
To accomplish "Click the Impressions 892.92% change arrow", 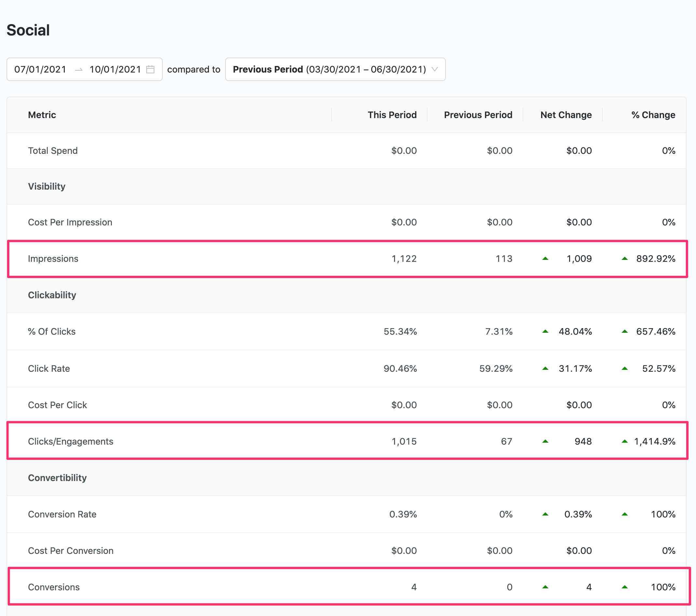I will 624,259.
